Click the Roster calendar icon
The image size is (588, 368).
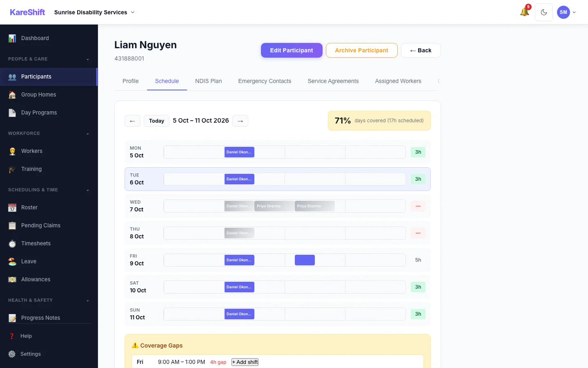coord(12,207)
